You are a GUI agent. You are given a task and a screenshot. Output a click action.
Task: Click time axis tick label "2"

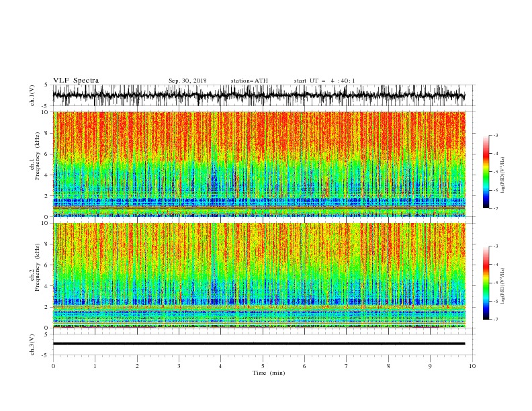pos(137,366)
